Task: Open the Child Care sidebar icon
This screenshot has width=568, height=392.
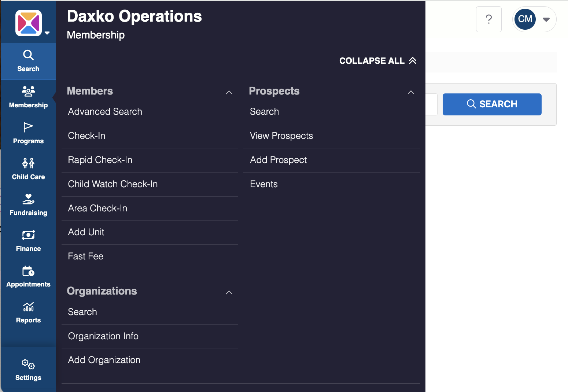Action: pos(28,163)
